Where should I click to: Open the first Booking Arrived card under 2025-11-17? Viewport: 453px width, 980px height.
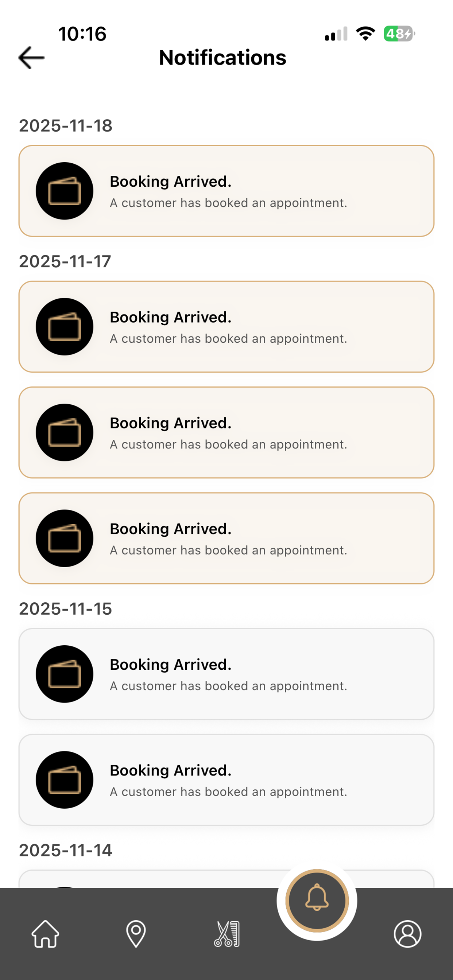tap(226, 327)
